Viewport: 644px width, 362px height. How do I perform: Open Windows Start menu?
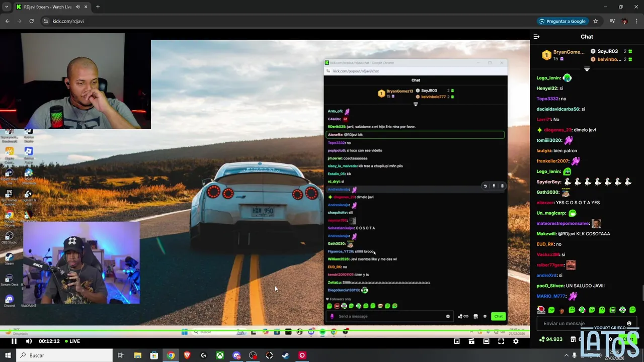click(7, 355)
